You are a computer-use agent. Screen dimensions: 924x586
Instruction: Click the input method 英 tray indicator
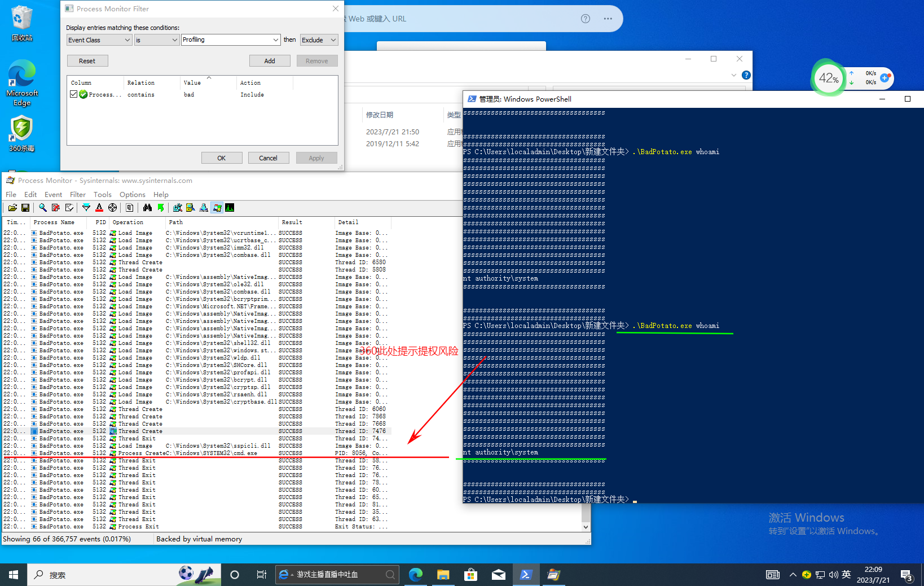(x=846, y=575)
